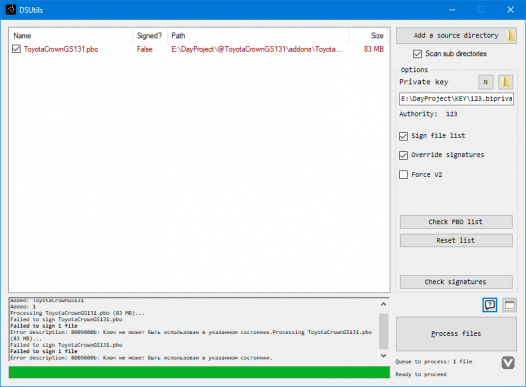Browse for private key with folder icon
Viewport: 526px width, 387px height.
click(506, 82)
